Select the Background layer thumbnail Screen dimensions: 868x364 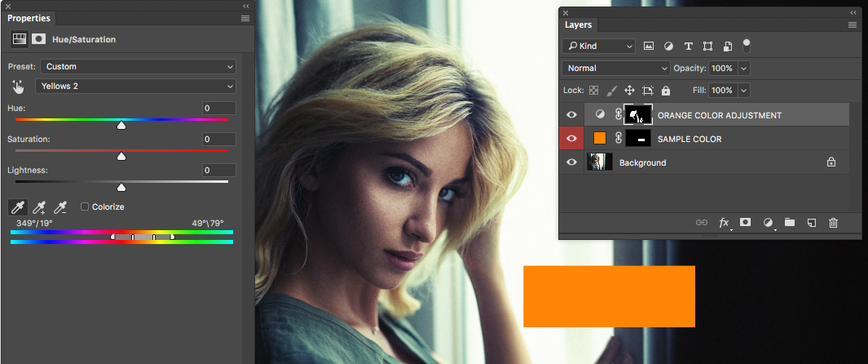pos(600,162)
